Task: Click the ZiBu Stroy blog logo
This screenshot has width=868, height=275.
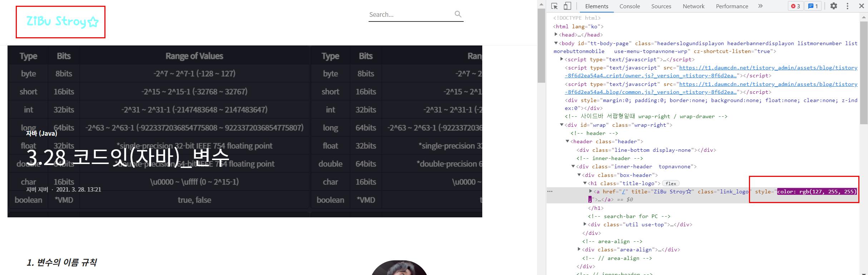Action: click(62, 21)
